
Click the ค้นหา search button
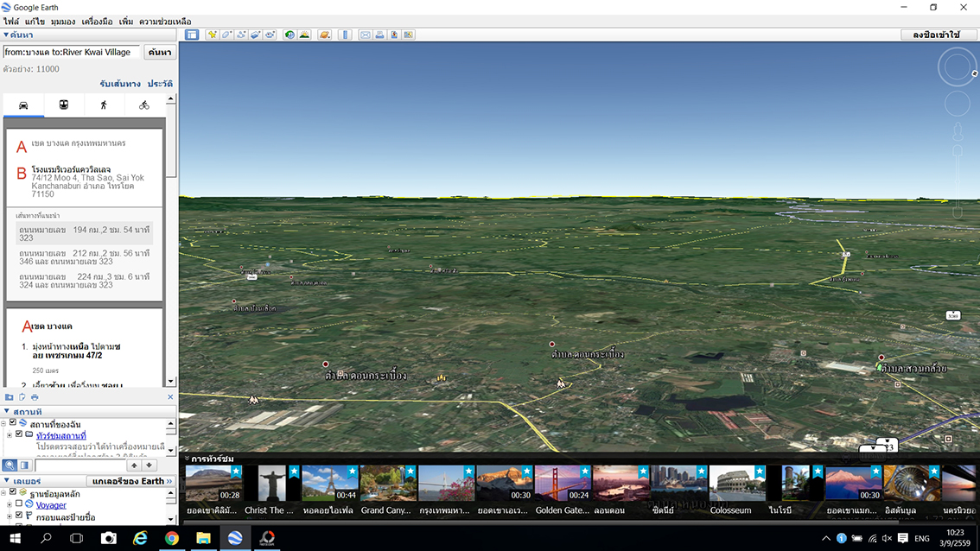click(159, 52)
